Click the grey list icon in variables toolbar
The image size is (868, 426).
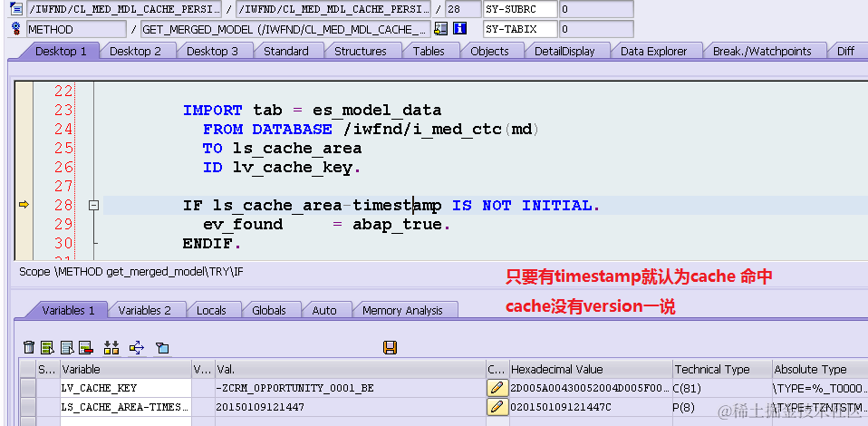point(67,348)
